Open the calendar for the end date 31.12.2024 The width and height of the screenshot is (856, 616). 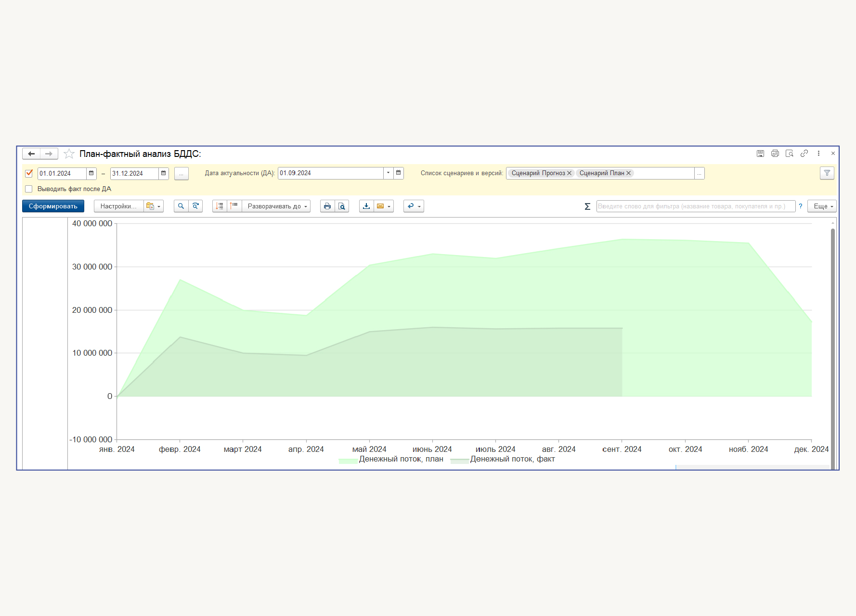point(164,173)
